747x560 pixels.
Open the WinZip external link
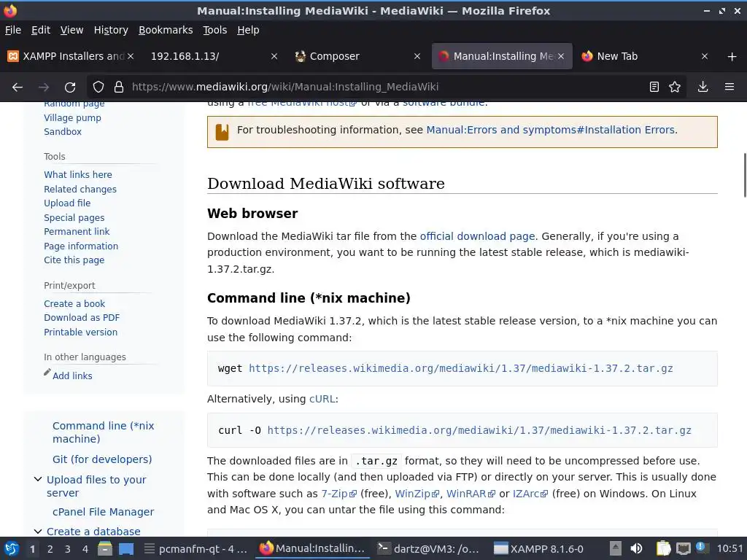pos(417,494)
